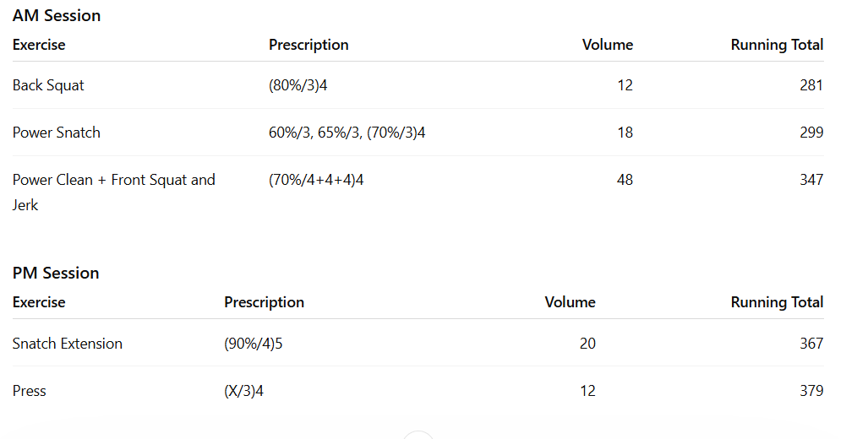Select the (70%/4+4+4)4 prescription cell
Screen dimensions: 868x439
click(x=316, y=180)
